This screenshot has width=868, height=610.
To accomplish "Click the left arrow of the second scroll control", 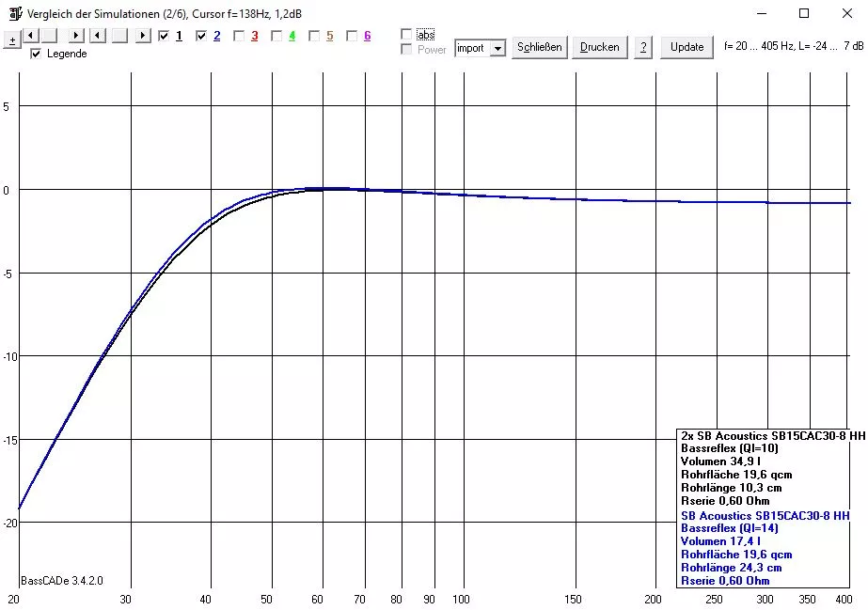I will (x=98, y=36).
